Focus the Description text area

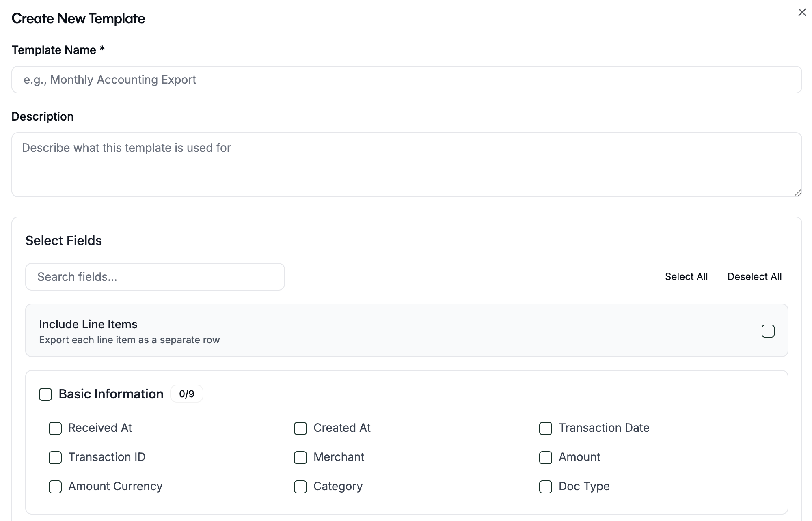coord(406,165)
